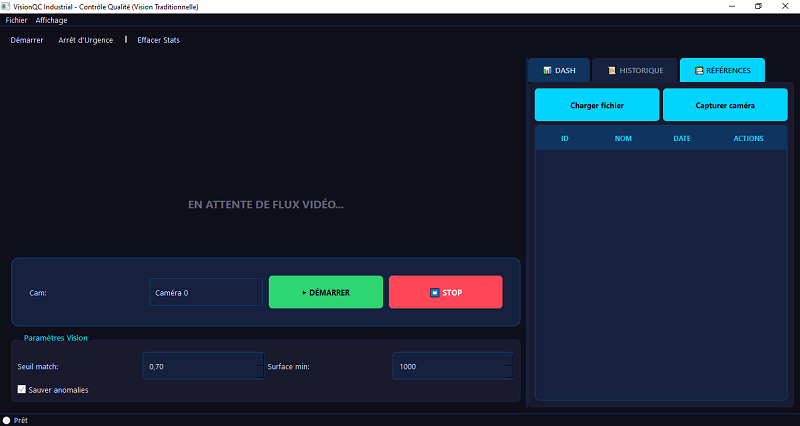The image size is (800, 426).
Task: Open the Affichage menu
Action: [51, 20]
